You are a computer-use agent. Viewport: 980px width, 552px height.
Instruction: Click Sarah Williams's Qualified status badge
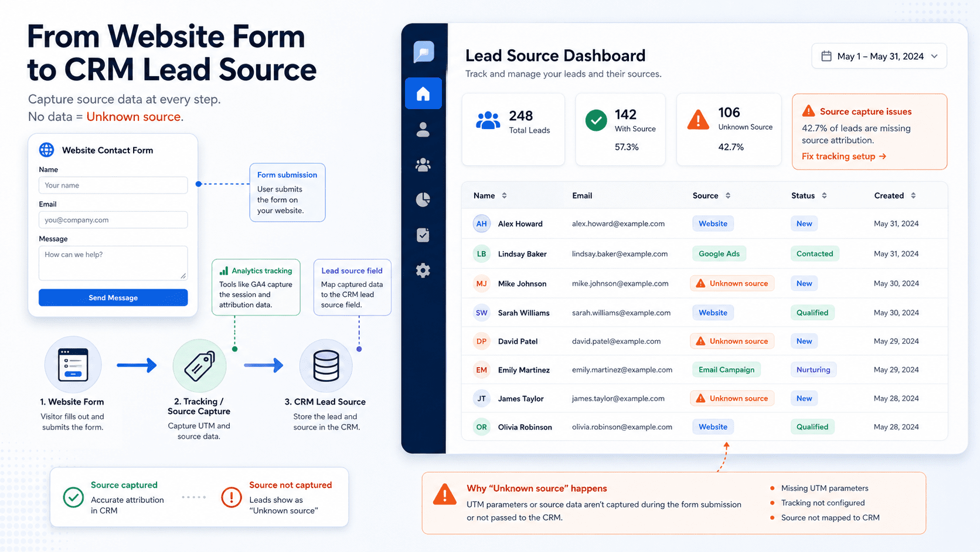[812, 313]
